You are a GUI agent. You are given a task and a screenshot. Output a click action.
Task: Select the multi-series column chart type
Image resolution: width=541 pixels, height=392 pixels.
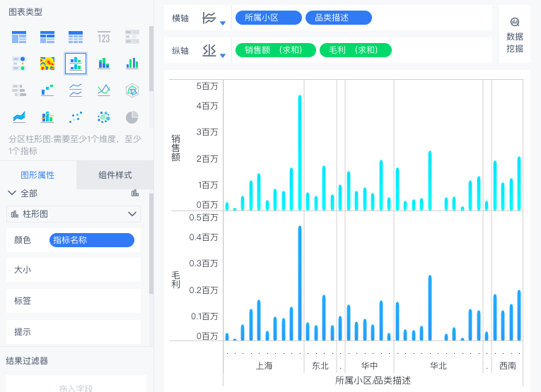pyautogui.click(x=132, y=64)
